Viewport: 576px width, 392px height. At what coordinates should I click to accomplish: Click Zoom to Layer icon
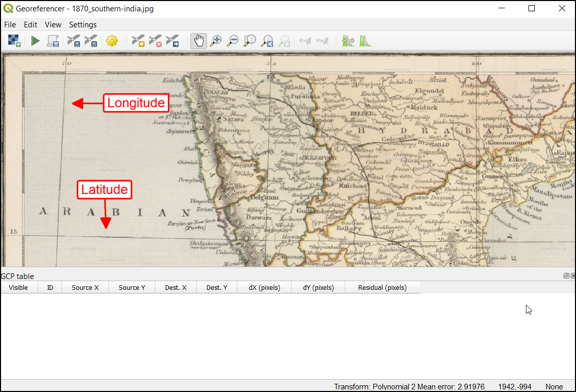(250, 41)
